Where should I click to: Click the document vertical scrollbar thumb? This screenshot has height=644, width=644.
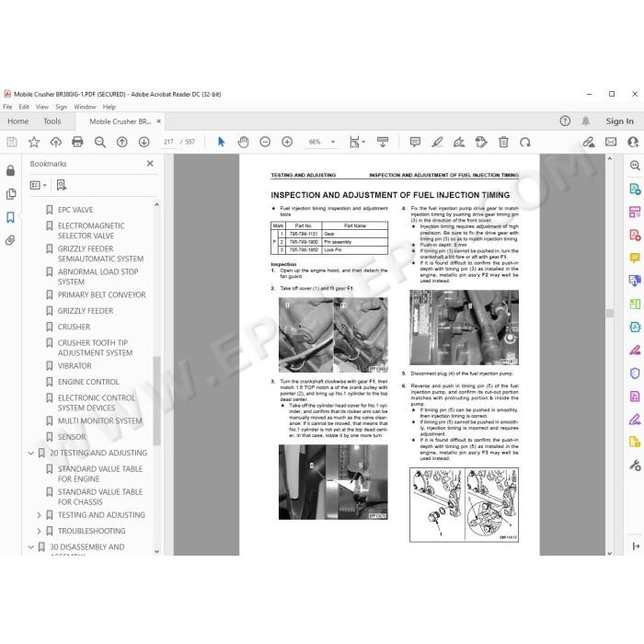click(x=609, y=314)
